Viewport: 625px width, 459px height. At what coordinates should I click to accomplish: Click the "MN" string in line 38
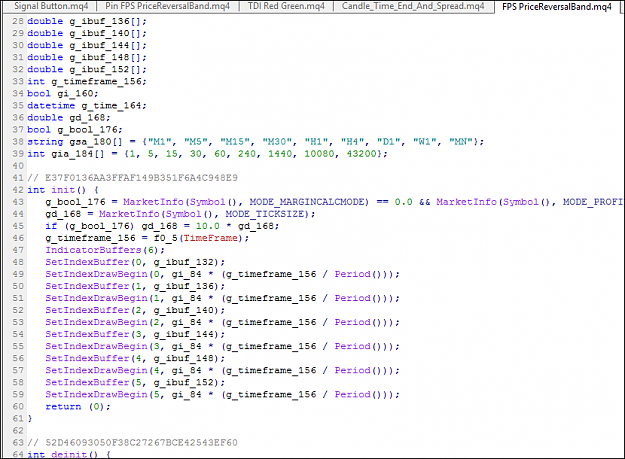[461, 141]
